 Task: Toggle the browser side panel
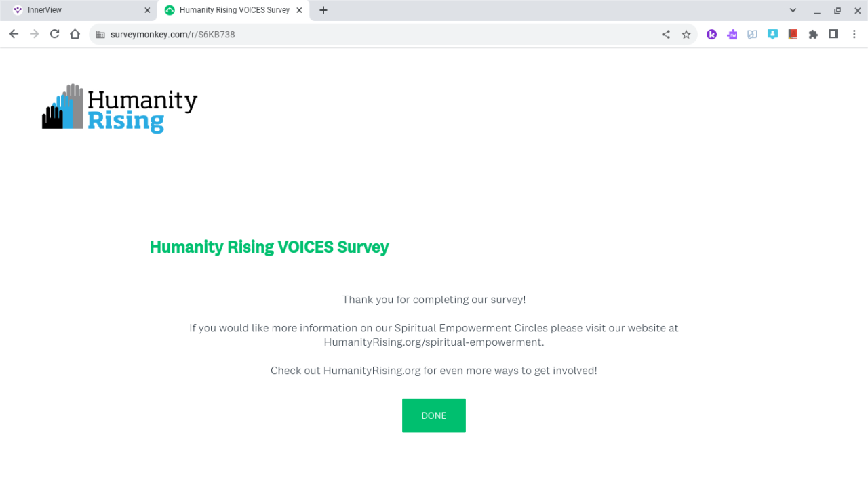[833, 35]
